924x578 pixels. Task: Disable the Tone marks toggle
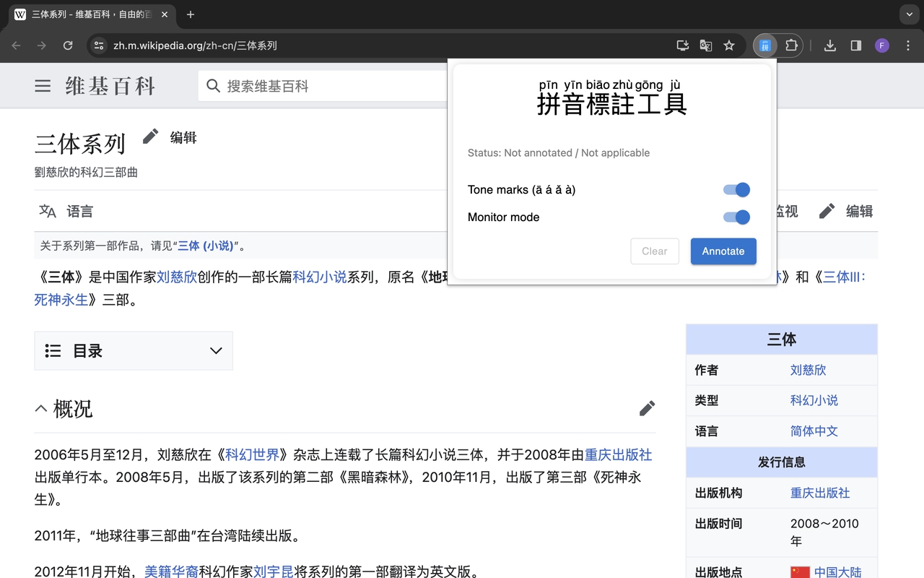click(x=736, y=189)
